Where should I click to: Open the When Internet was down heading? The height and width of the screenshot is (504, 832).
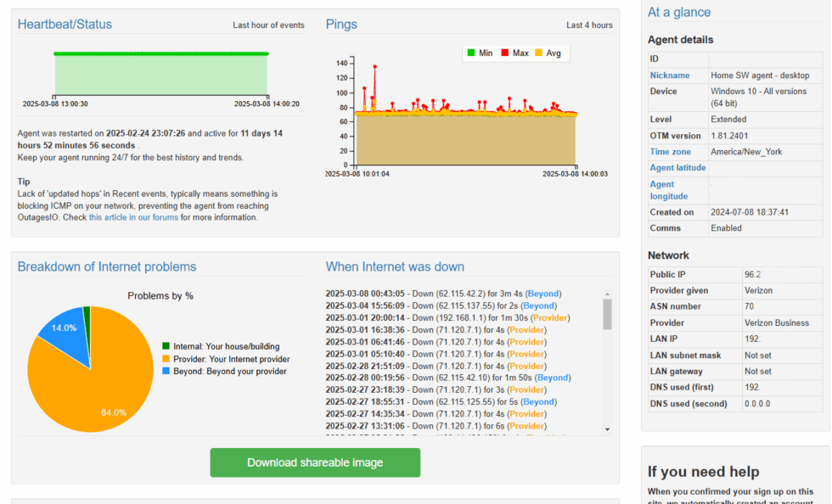(395, 266)
